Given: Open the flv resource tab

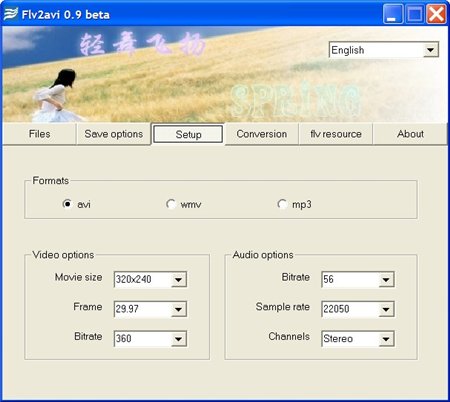Looking at the screenshot, I should click(x=336, y=134).
